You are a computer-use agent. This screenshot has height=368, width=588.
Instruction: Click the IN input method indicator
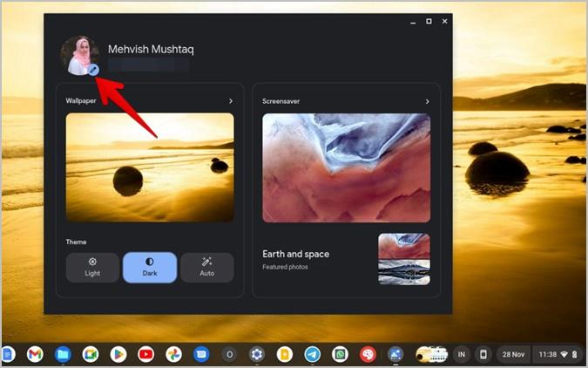(x=462, y=354)
